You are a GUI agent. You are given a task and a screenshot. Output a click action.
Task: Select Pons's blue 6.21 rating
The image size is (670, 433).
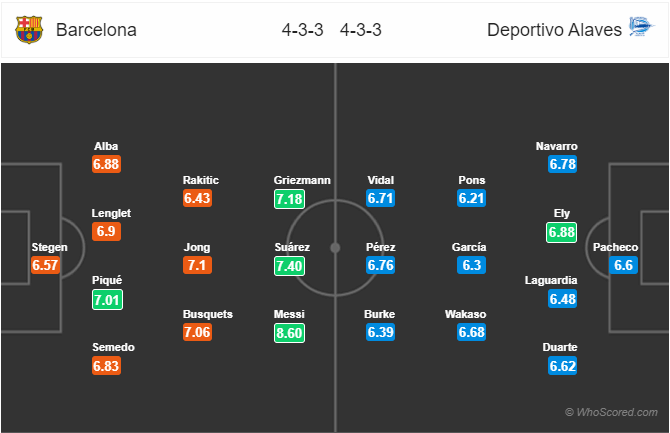click(471, 198)
